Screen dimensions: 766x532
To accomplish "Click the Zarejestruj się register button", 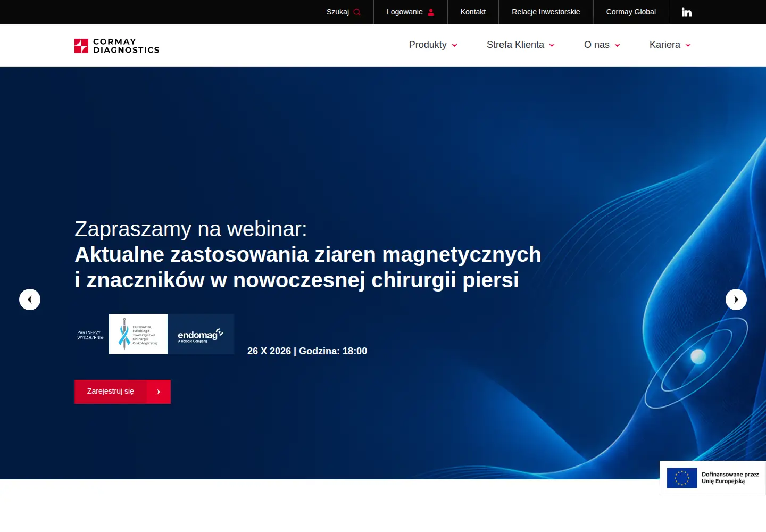I will point(122,392).
